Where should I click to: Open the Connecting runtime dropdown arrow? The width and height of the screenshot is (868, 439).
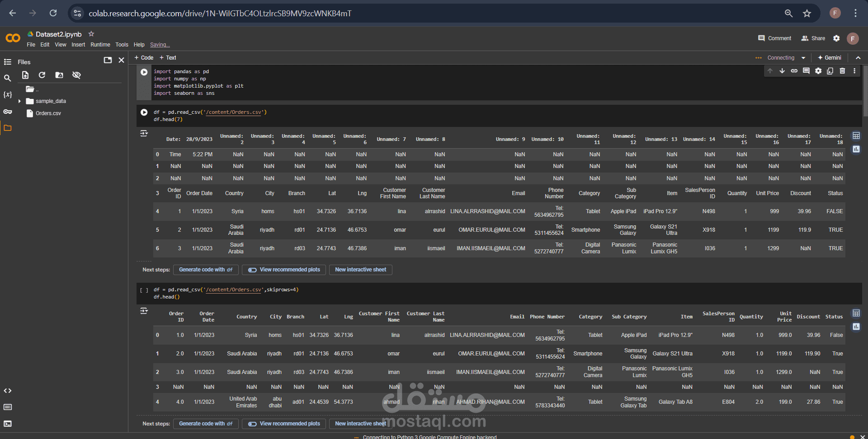point(803,58)
